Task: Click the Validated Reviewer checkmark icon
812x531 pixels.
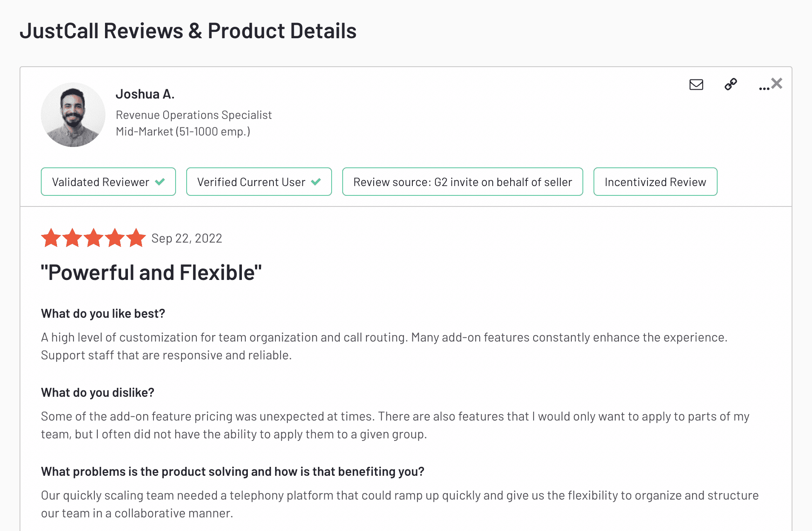Action: pos(160,182)
